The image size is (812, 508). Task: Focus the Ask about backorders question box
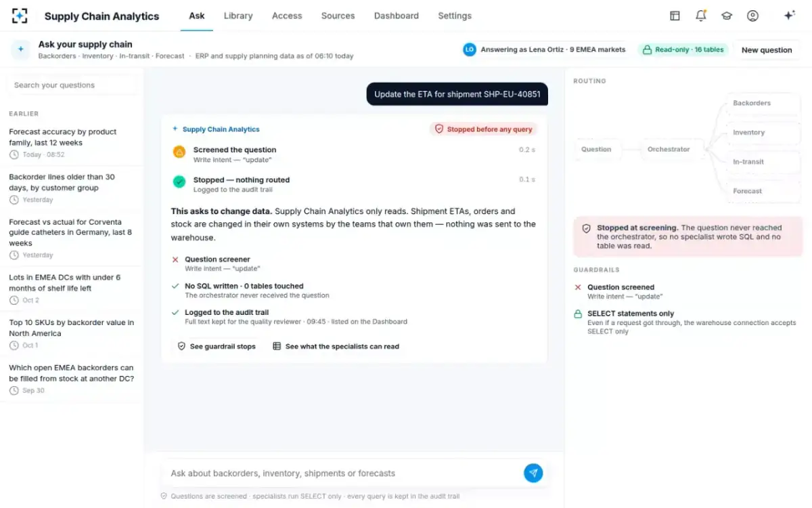(x=344, y=473)
